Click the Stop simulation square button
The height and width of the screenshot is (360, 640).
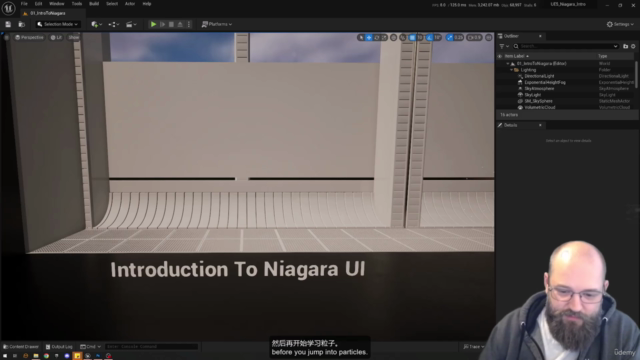(x=171, y=24)
